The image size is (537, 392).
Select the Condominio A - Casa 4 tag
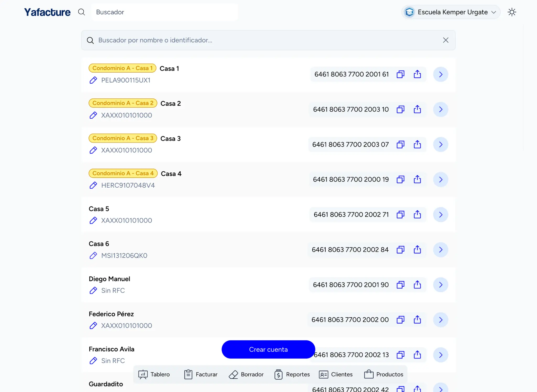(x=123, y=173)
